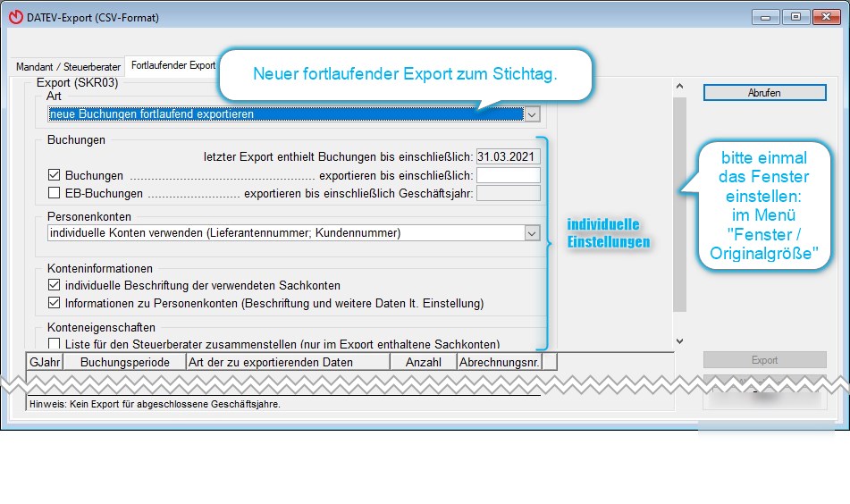Click the Abrufen button
Viewport: 850px width, 504px height.
764,93
